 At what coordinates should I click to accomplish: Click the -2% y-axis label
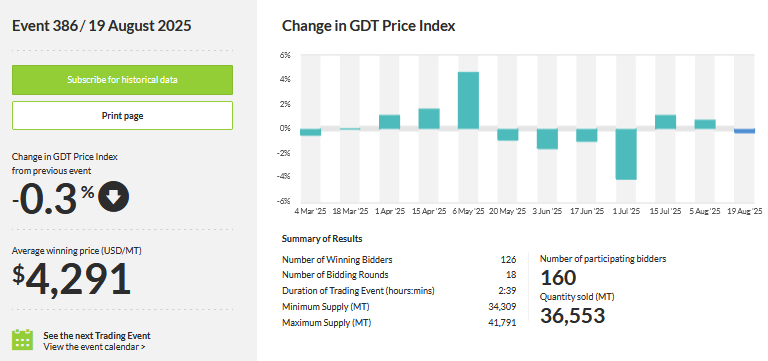[284, 153]
